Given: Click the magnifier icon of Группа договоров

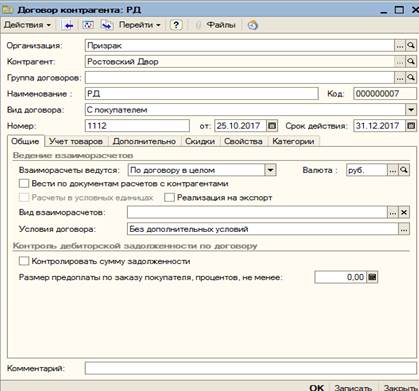Looking at the screenshot, I should click(411, 77).
